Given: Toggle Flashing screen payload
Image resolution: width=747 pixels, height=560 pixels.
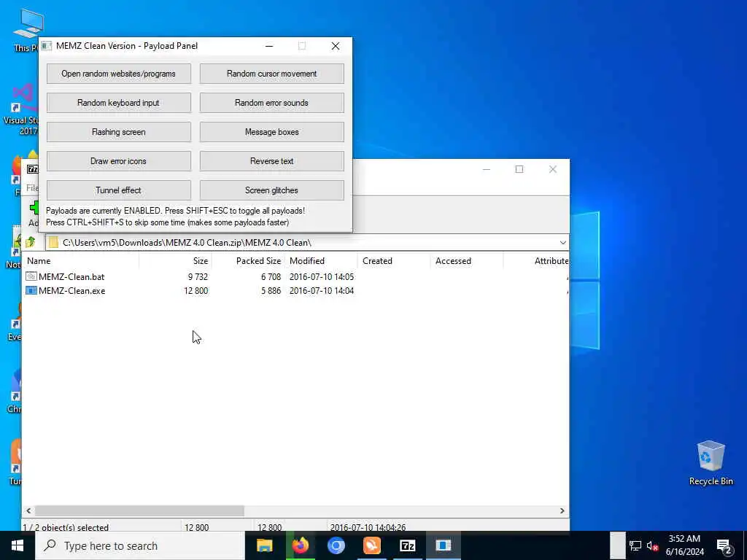Looking at the screenshot, I should 119,132.
